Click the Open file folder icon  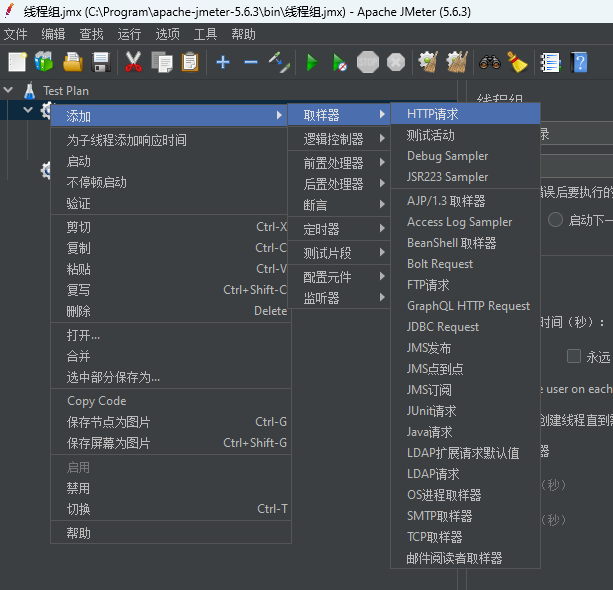click(73, 62)
